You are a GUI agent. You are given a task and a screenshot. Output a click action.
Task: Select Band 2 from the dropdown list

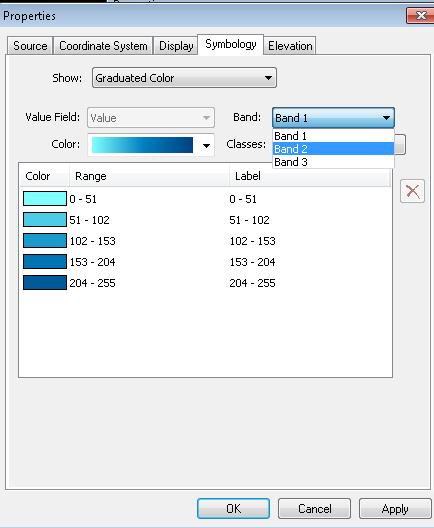point(333,149)
